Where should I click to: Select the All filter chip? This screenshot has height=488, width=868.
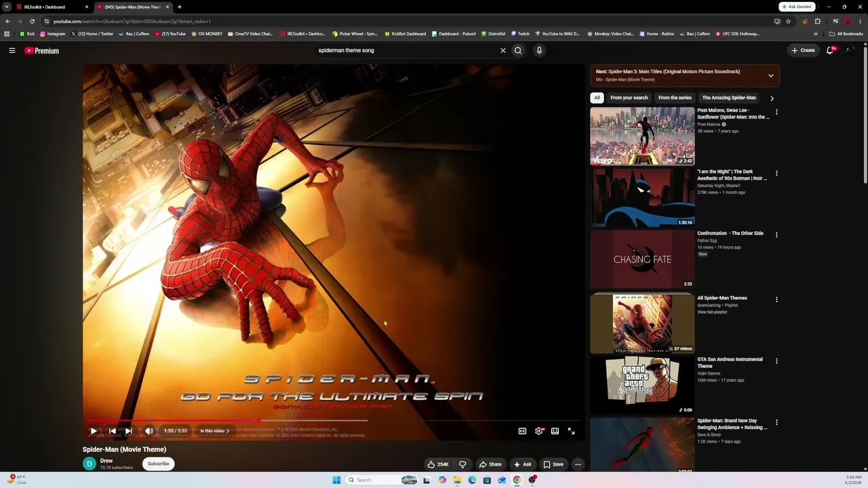click(x=597, y=98)
